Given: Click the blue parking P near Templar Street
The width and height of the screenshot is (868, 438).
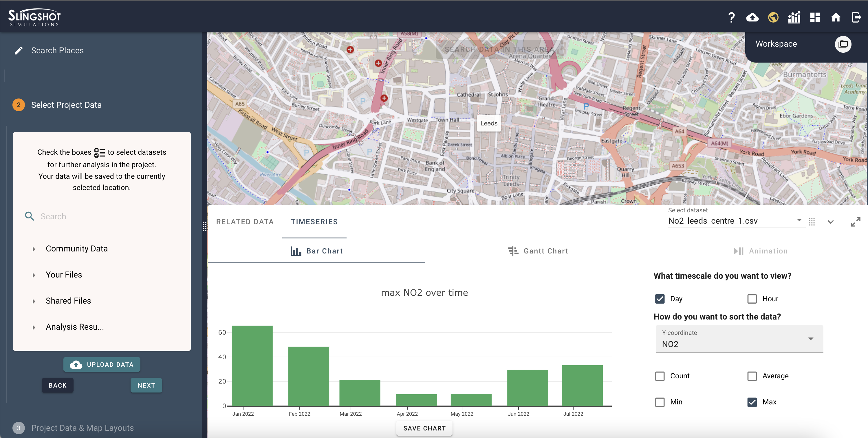Looking at the screenshot, I should pyautogui.click(x=586, y=107).
